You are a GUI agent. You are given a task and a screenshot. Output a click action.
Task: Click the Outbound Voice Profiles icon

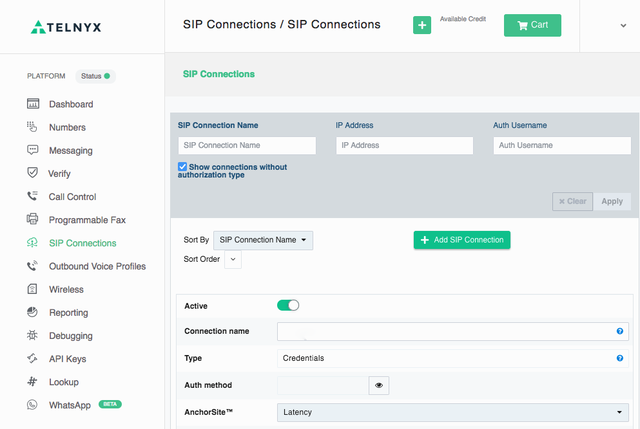[32, 266]
